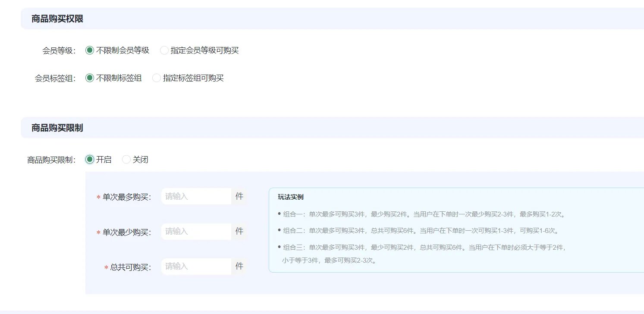Choose 指定会员等级可购买 radio option
This screenshot has width=644, height=314.
[164, 50]
